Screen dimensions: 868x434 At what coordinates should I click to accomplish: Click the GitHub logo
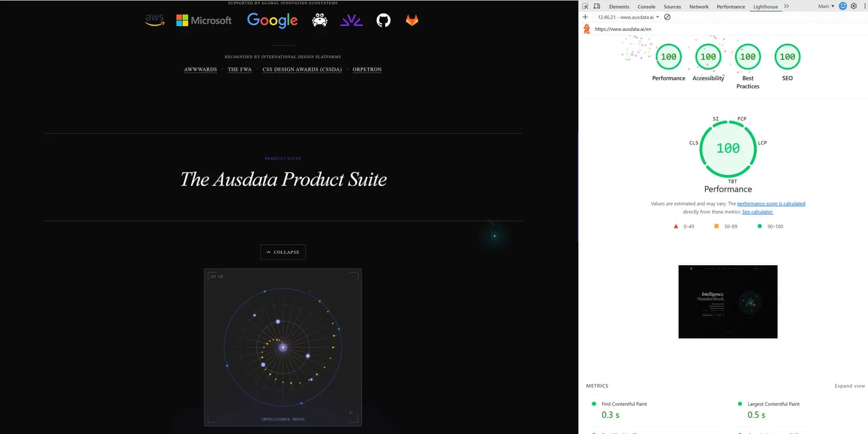(384, 21)
